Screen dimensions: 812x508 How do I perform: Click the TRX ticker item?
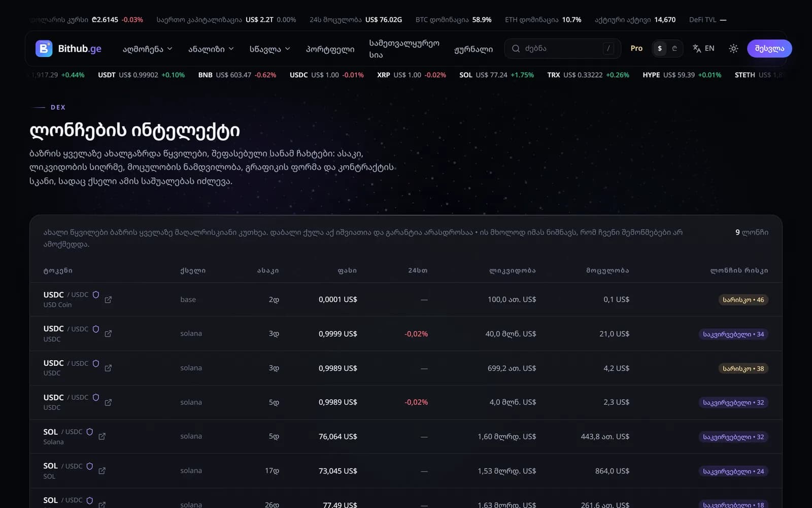(x=588, y=75)
